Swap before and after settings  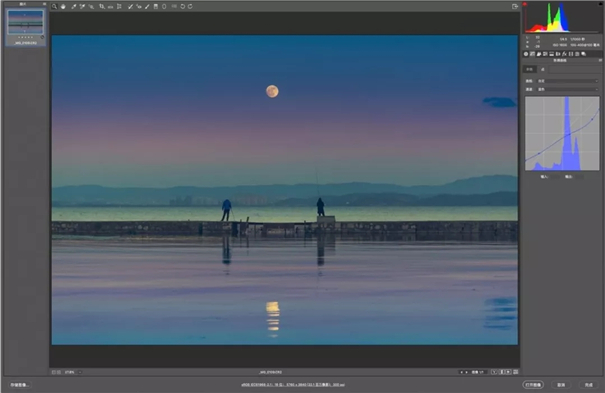point(502,372)
